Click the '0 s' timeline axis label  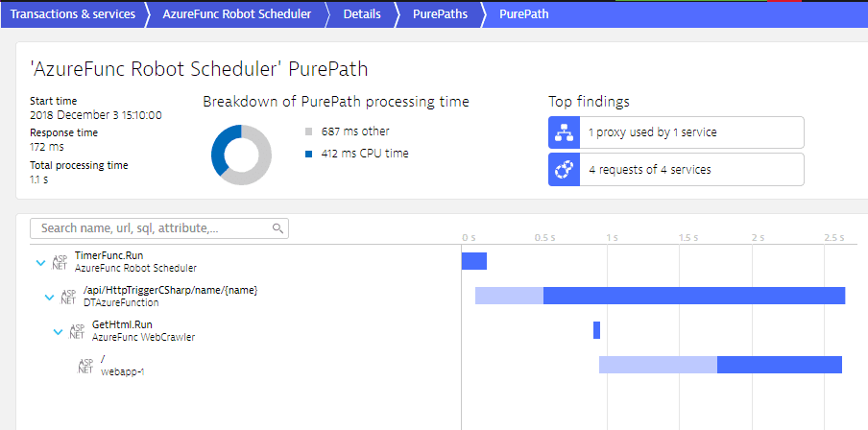click(469, 238)
